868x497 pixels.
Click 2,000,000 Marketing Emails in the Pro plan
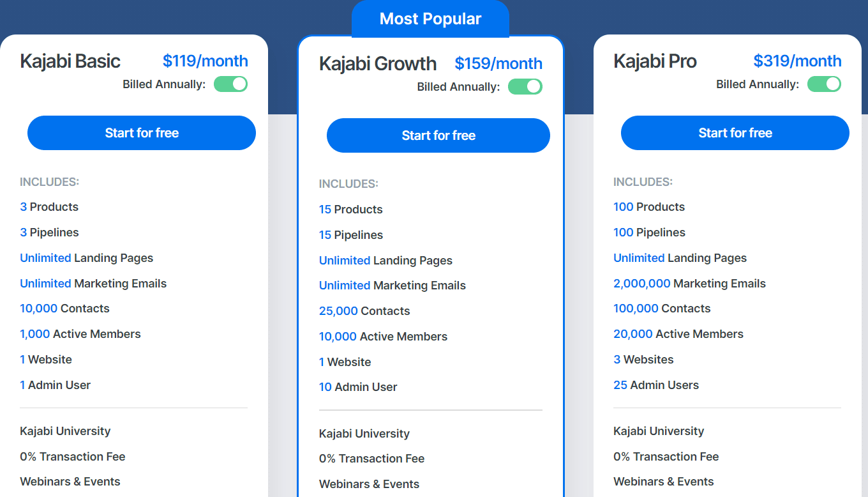pyautogui.click(x=689, y=284)
